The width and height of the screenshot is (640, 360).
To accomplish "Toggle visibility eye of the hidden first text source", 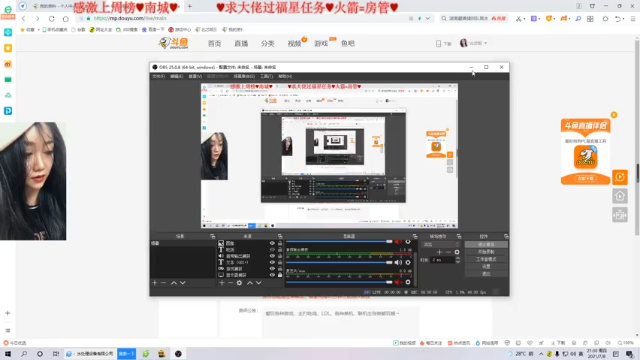I will point(272,249).
